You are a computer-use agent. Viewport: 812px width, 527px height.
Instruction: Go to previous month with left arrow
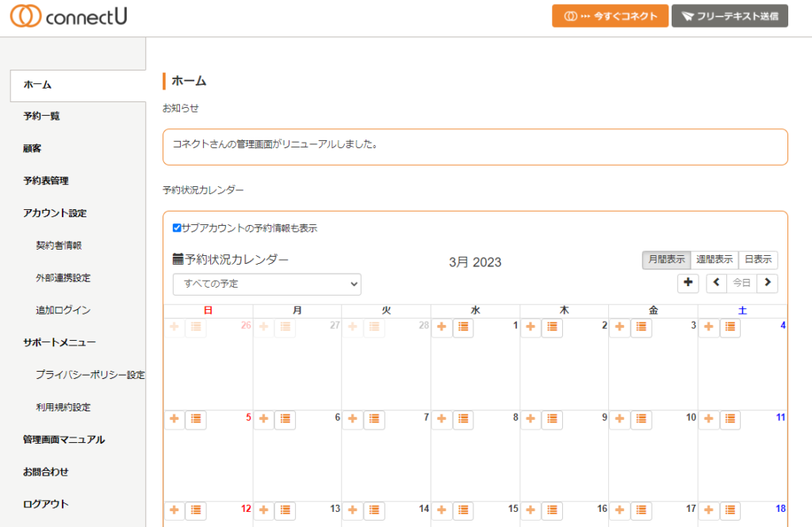point(717,283)
